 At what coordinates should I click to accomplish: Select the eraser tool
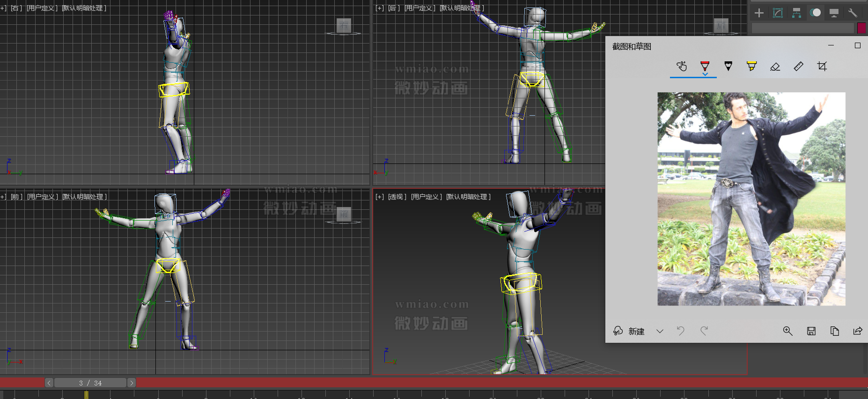[x=775, y=66]
